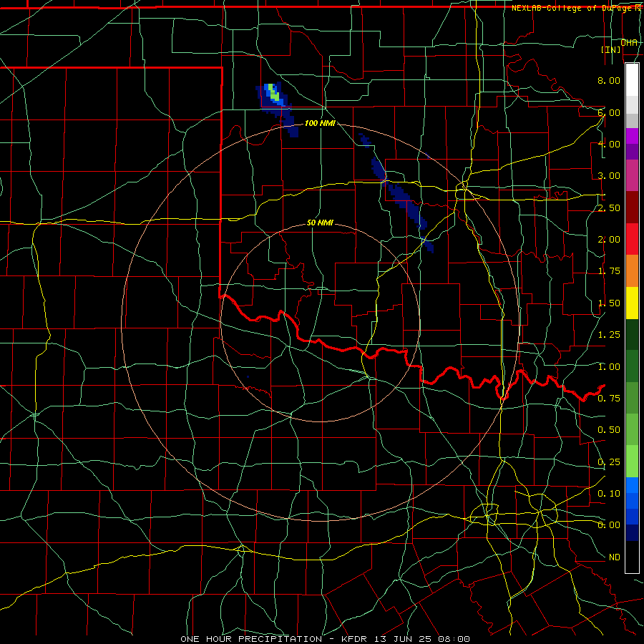
Task: Select the dark red legend swatch
Action: [632, 208]
